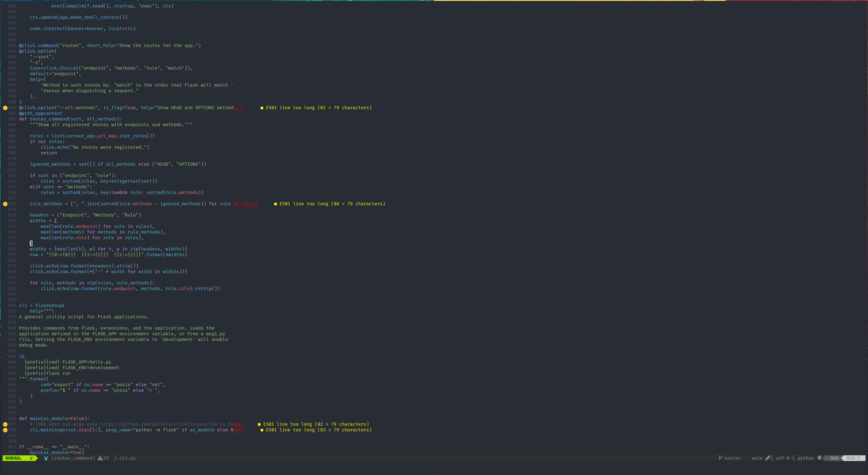Click the checkmark icon beside NORMAL
The width and height of the screenshot is (868, 475).
coord(31,458)
